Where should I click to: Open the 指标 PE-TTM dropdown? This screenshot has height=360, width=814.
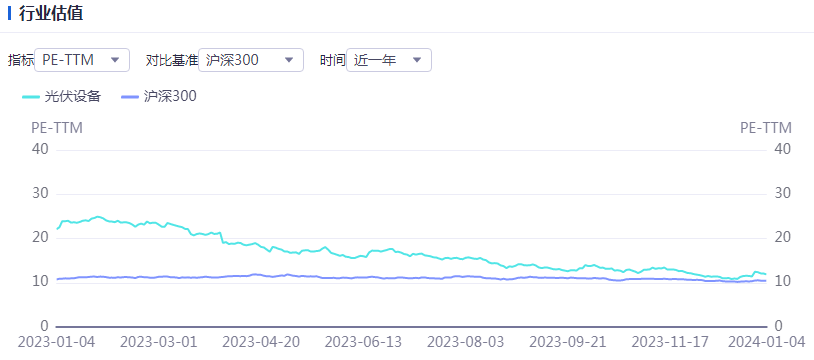(x=82, y=60)
